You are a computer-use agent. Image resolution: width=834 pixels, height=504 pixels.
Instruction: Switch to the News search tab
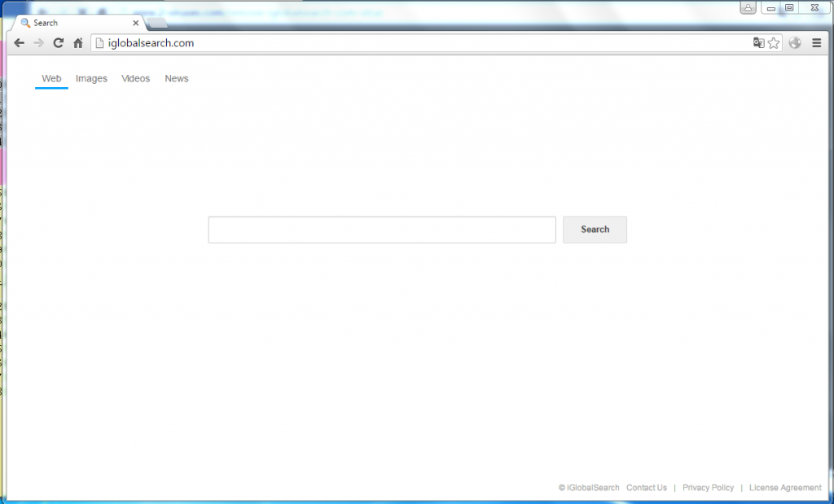click(177, 79)
